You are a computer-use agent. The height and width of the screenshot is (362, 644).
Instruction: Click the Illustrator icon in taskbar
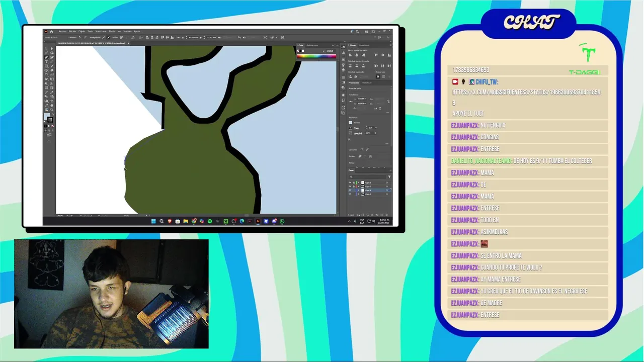pos(258,221)
